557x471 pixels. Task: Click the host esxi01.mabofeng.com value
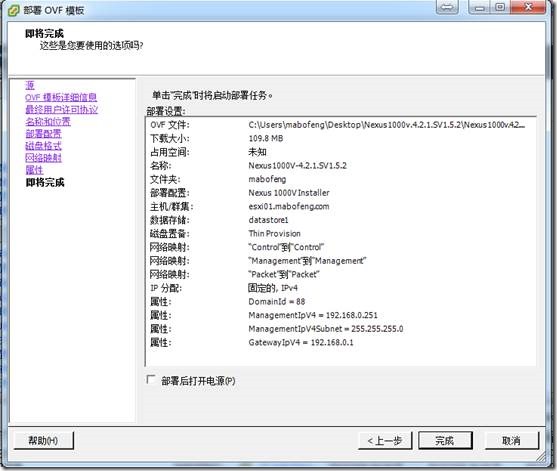289,206
